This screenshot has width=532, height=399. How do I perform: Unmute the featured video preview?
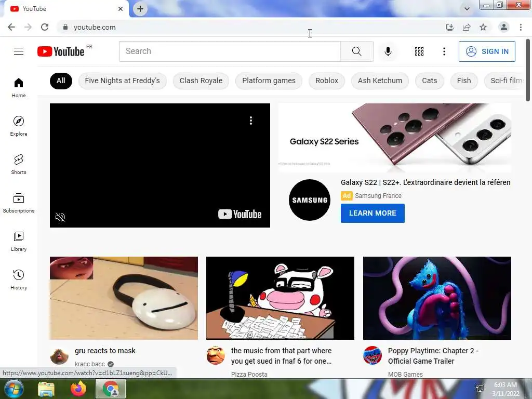[60, 217]
